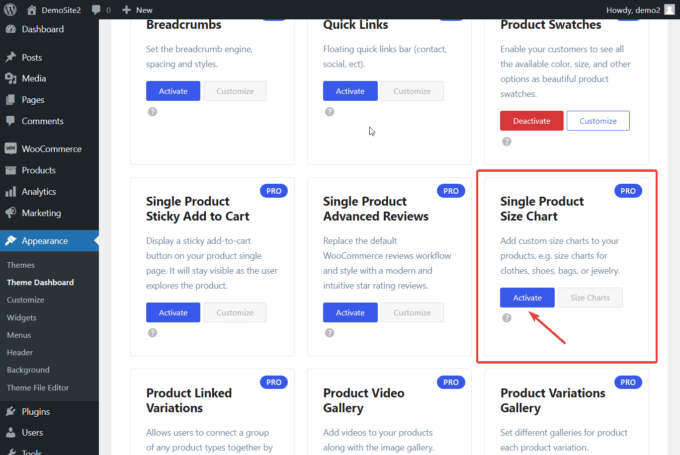Deactivate the Product Swatches module
Screen dimensions: 680x455
(x=532, y=121)
